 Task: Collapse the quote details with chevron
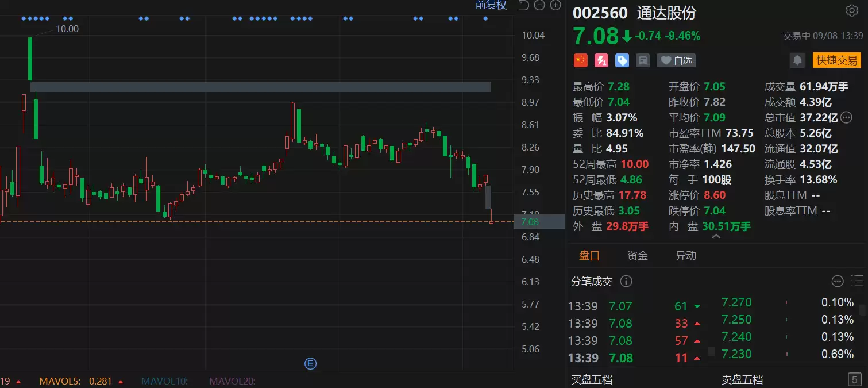(x=716, y=236)
